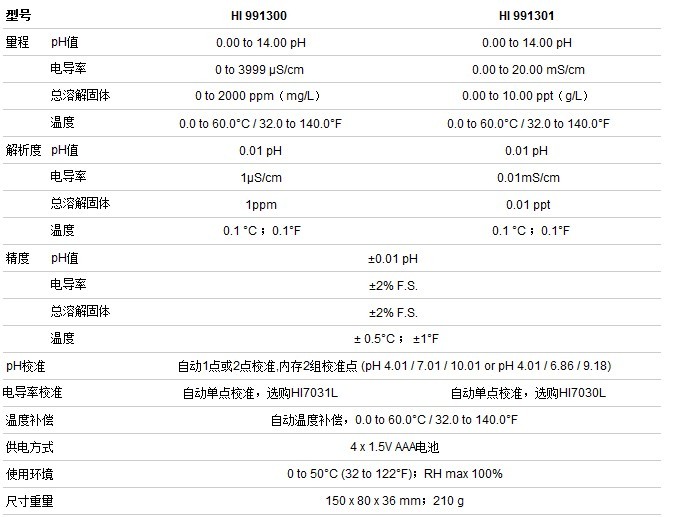Image resolution: width=686 pixels, height=517 pixels.
Task: Click the 4 x 1.5V AAA电池 cell
Action: tap(394, 447)
